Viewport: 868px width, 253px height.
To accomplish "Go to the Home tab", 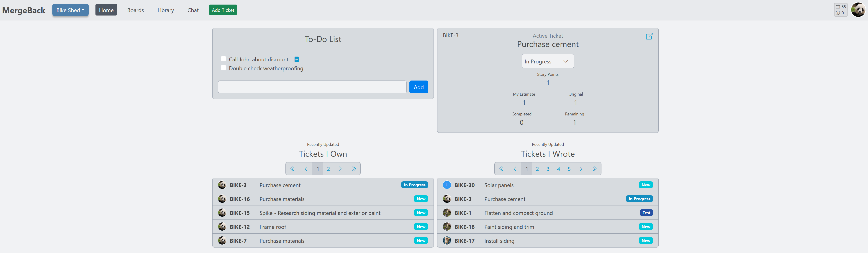I will (x=106, y=10).
